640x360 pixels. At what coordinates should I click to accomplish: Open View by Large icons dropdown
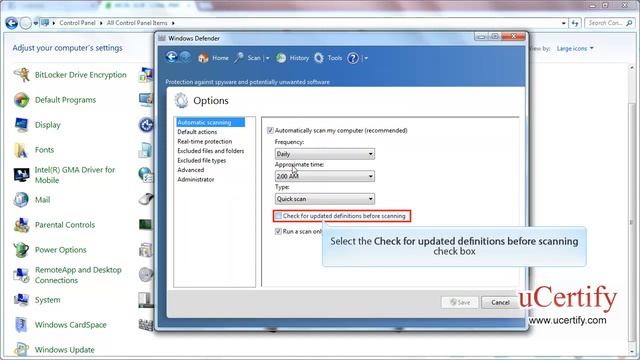[575, 49]
